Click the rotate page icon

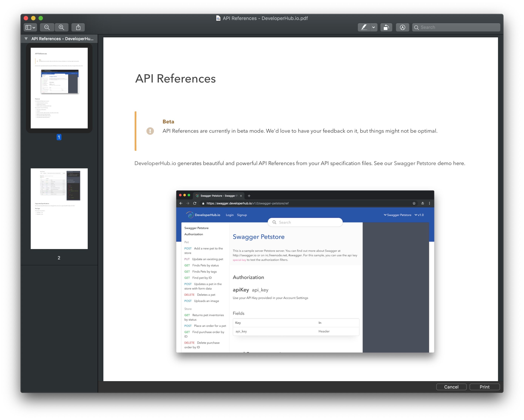[386, 27]
